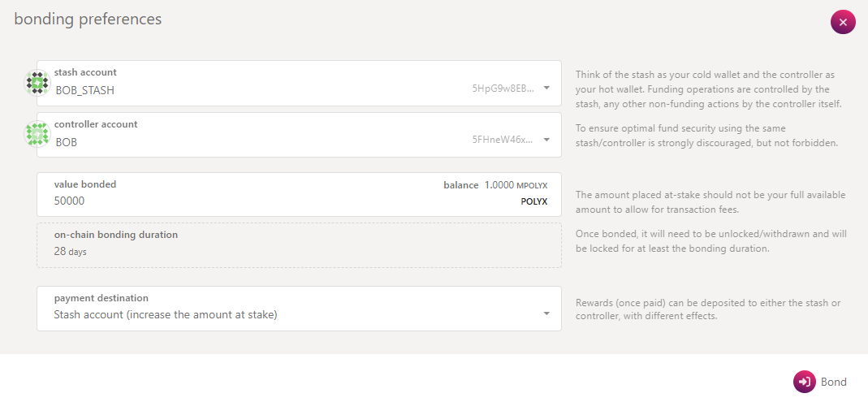This screenshot has width=868, height=402.
Task: Click the 'bonding preferences' dialog title
Action: pyautogui.click(x=88, y=19)
